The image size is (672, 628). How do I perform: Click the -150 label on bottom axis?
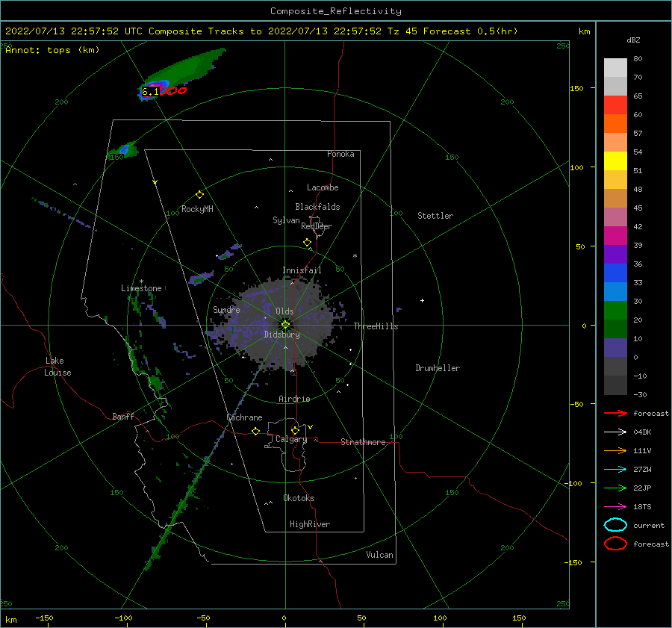(x=44, y=618)
